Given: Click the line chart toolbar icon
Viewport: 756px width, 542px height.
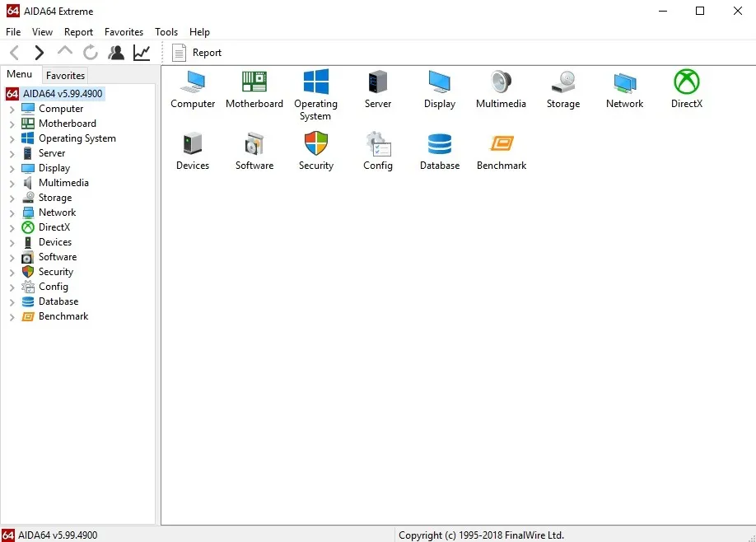Looking at the screenshot, I should pyautogui.click(x=142, y=52).
